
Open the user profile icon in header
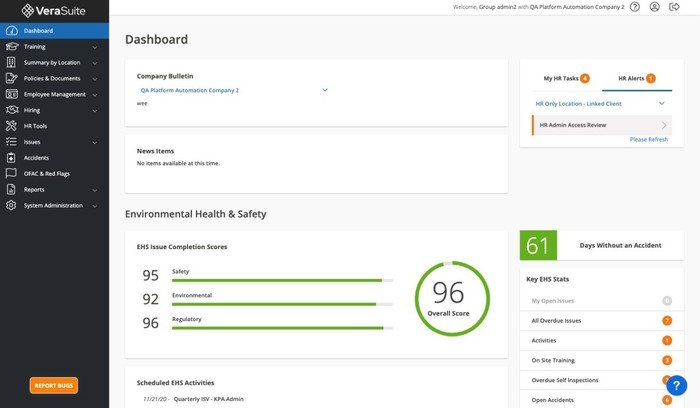pos(654,7)
